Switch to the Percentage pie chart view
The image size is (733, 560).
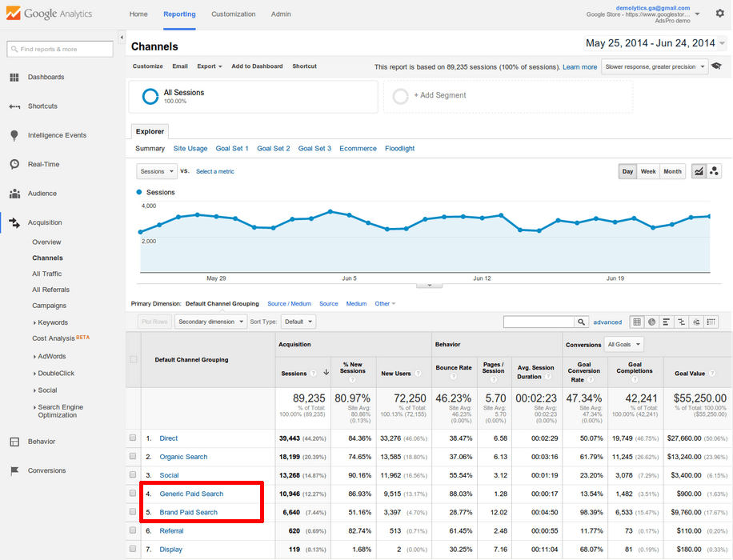tap(653, 322)
